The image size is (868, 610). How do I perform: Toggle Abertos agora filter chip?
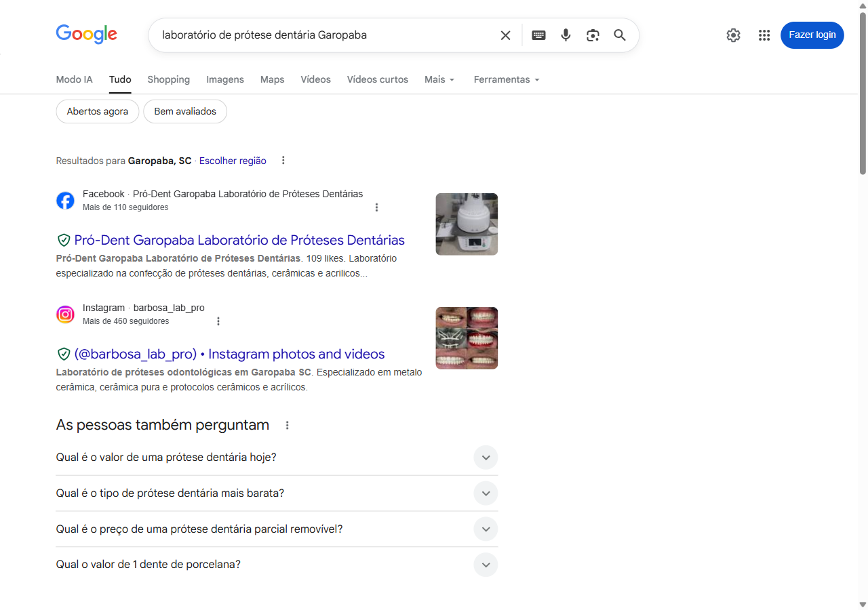[97, 111]
